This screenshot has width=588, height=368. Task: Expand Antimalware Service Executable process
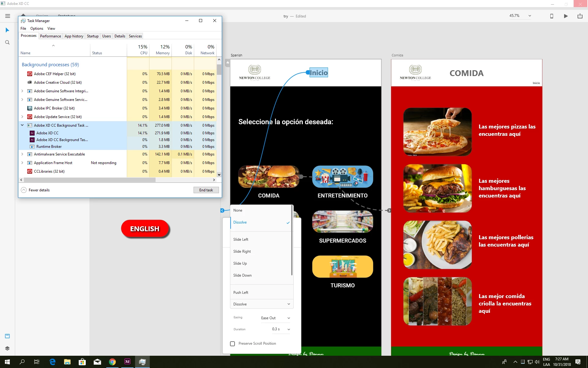click(x=22, y=154)
